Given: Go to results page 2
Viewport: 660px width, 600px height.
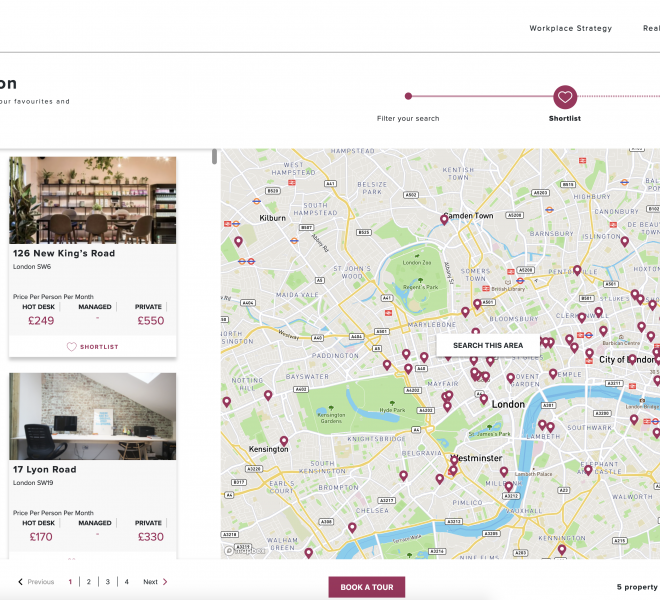Looking at the screenshot, I should [88, 582].
